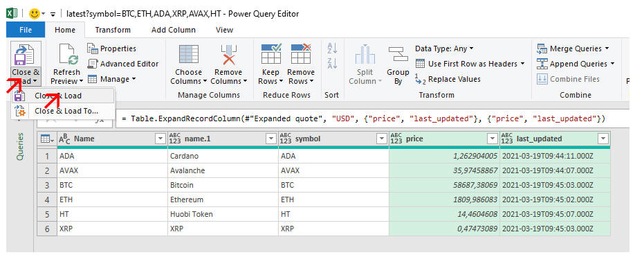Open query Properties
The width and height of the screenshot is (644, 257).
pyautogui.click(x=112, y=48)
